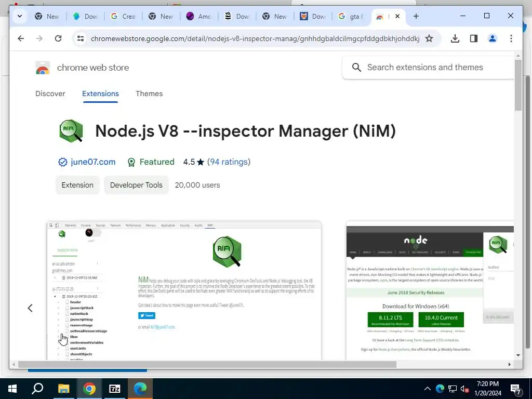This screenshot has width=532, height=399.
Task: Close the active Chrome Web Store tab
Action: 397,16
